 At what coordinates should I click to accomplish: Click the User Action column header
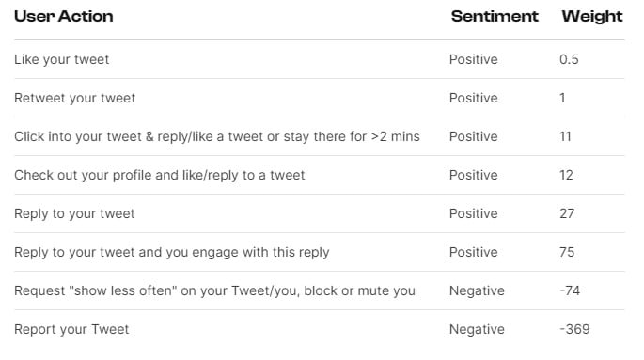pos(64,16)
